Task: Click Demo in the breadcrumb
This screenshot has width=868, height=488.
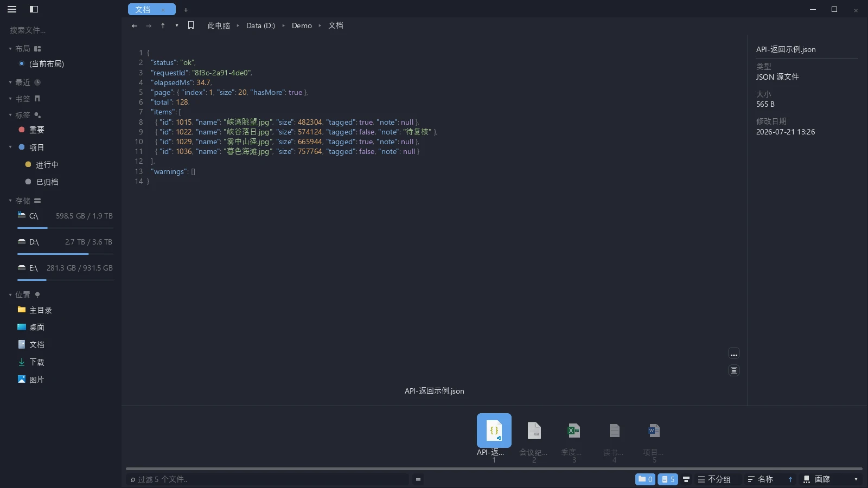Action: [x=302, y=25]
